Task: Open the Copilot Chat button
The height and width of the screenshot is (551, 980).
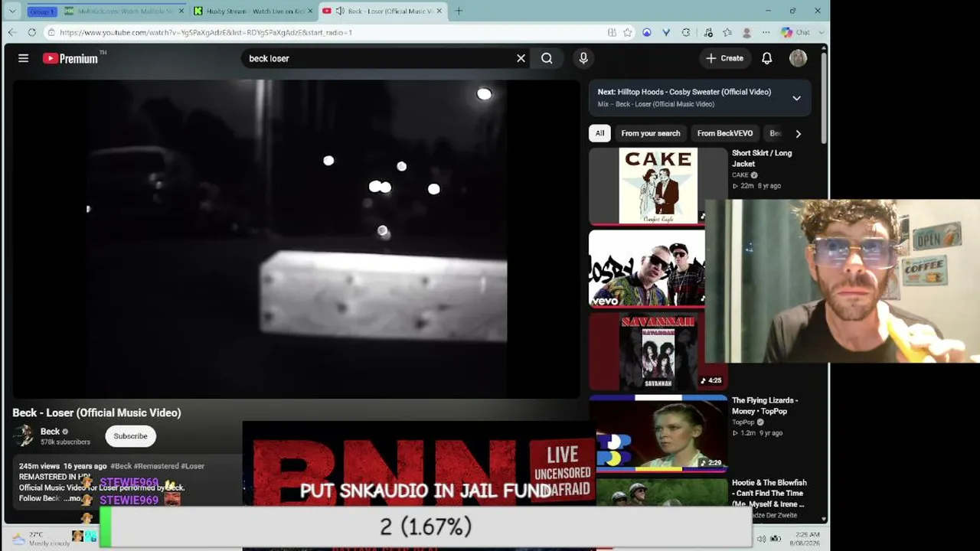Action: click(795, 32)
